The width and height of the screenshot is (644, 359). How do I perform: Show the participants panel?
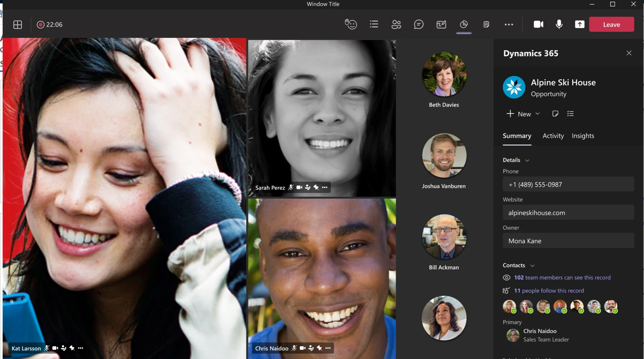click(x=396, y=24)
